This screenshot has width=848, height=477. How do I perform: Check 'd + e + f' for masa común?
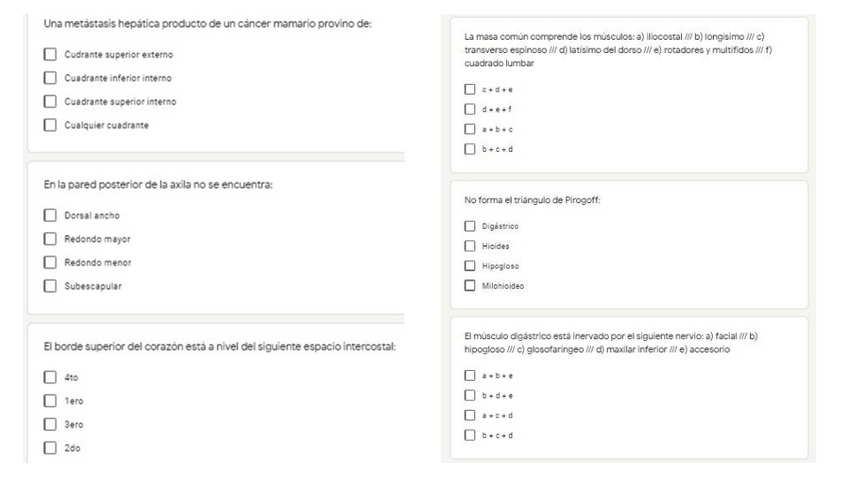click(x=469, y=109)
